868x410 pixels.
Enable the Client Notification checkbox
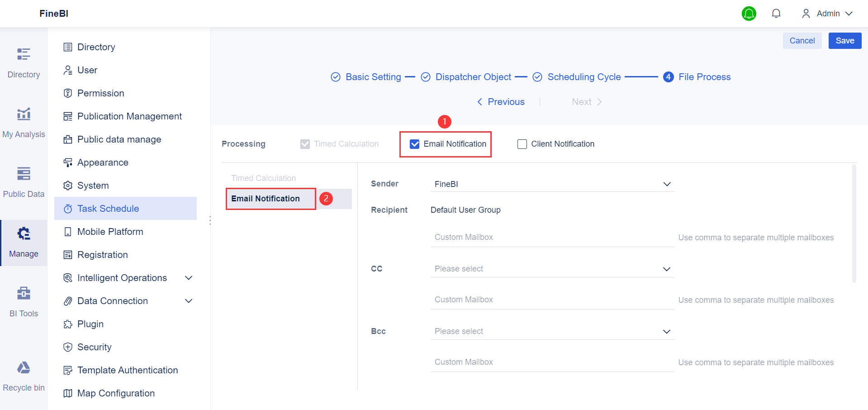point(522,144)
